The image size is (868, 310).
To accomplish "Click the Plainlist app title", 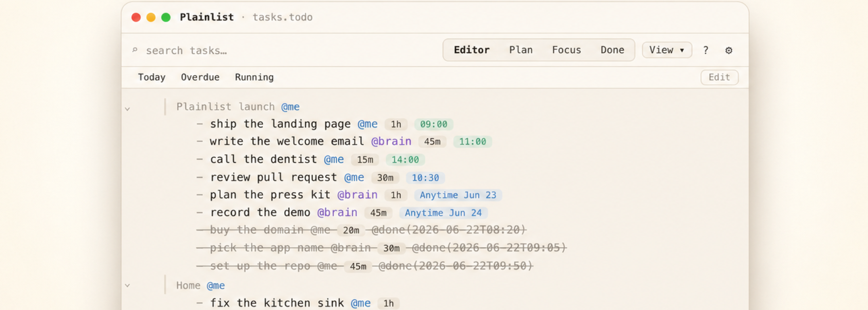I will coord(206,17).
